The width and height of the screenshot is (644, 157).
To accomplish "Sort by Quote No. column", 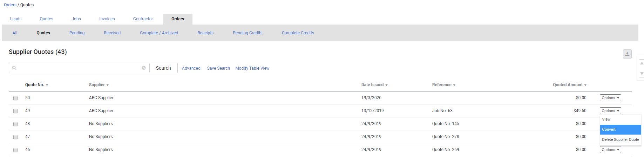I will pyautogui.click(x=36, y=85).
